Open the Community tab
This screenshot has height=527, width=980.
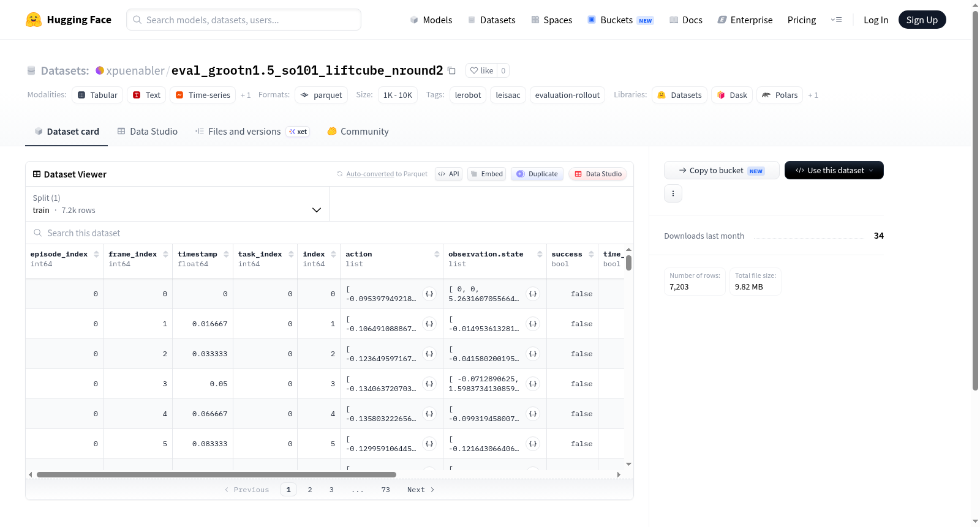358,132
